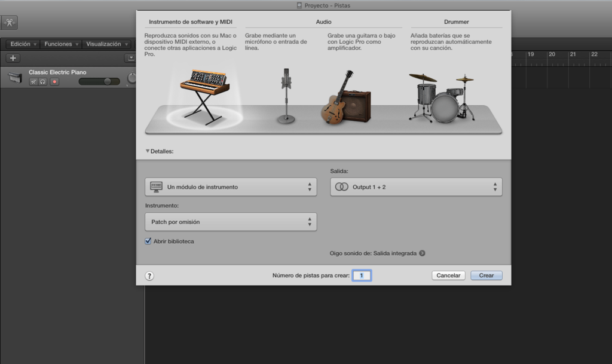Image resolution: width=612 pixels, height=364 pixels.
Task: Select the microphone audio track image
Action: coord(286,96)
